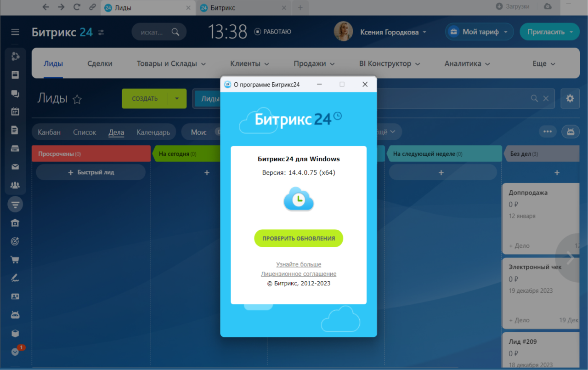Click logo settings sliders icon beside Битрикс 24
Image resolution: width=588 pixels, height=370 pixels.
coord(101,32)
